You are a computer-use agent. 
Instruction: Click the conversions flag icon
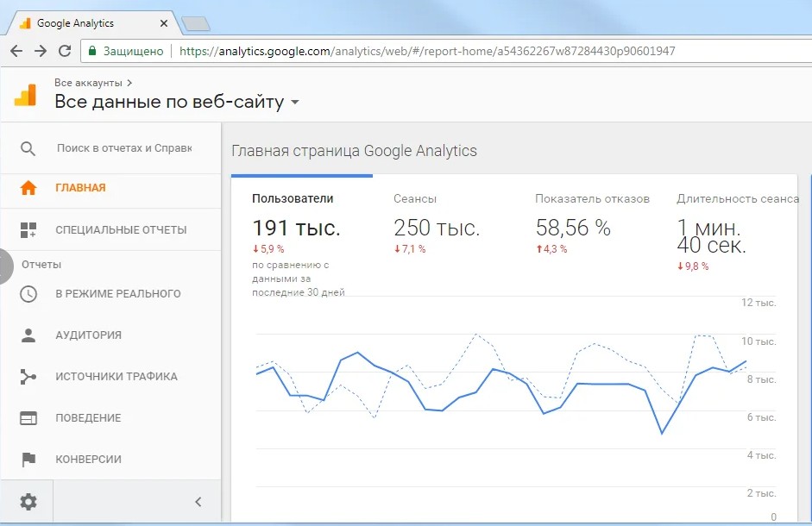28,460
